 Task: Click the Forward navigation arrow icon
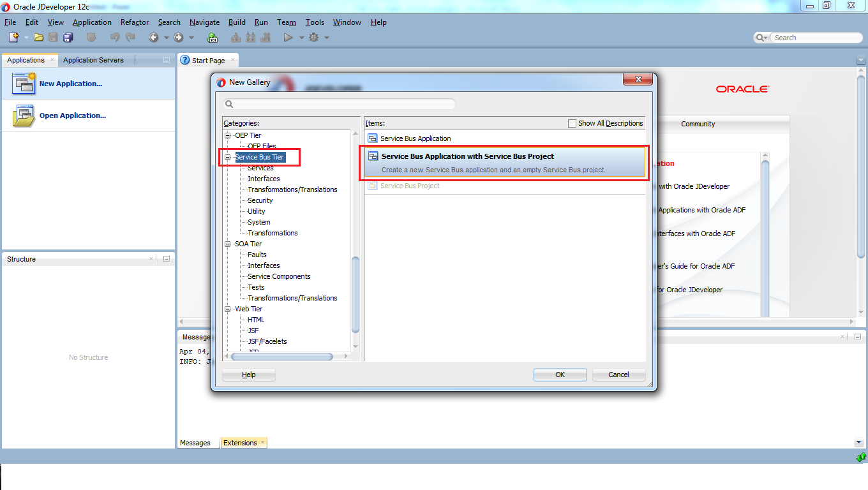[179, 38]
